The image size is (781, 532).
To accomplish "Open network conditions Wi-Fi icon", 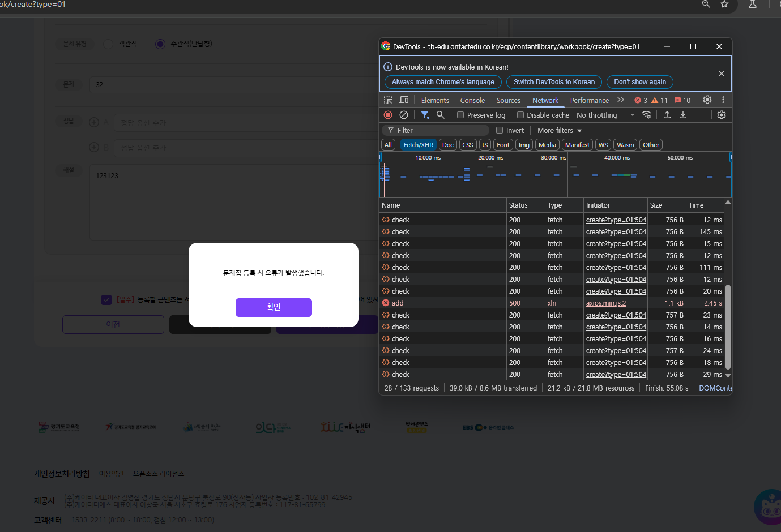I will (646, 115).
